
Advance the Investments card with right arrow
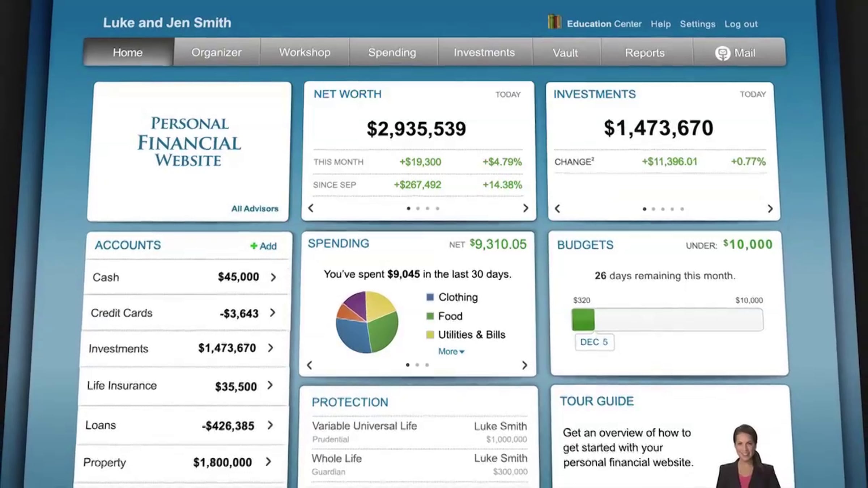[x=770, y=209]
